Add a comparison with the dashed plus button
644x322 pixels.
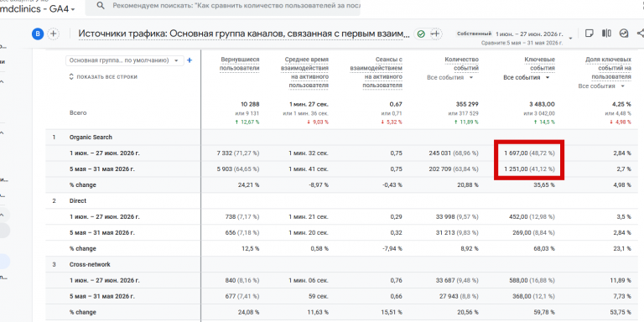54,34
